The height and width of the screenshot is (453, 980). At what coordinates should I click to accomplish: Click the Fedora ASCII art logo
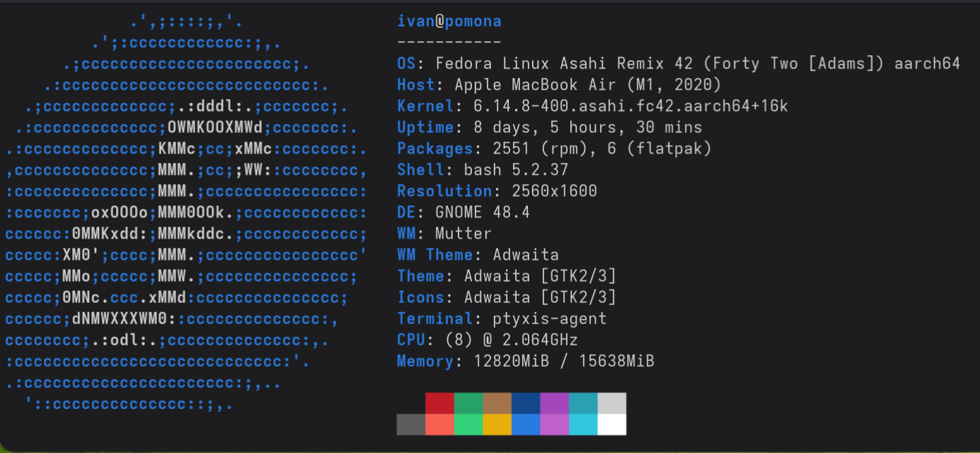tap(188, 212)
